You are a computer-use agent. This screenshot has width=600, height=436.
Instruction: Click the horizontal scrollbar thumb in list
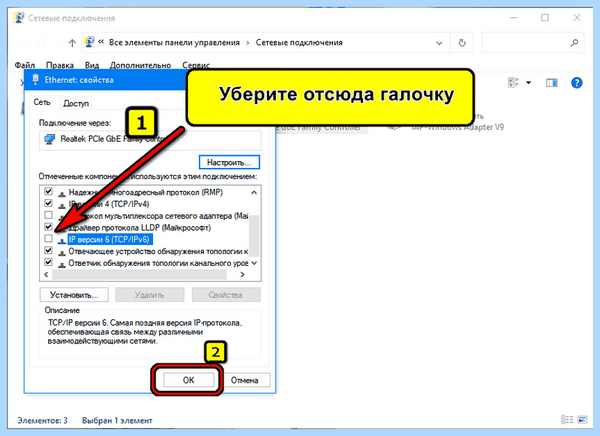pyautogui.click(x=139, y=274)
